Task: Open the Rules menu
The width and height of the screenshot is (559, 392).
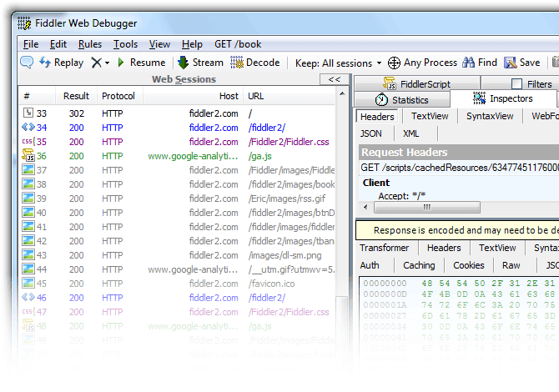Action: point(90,44)
